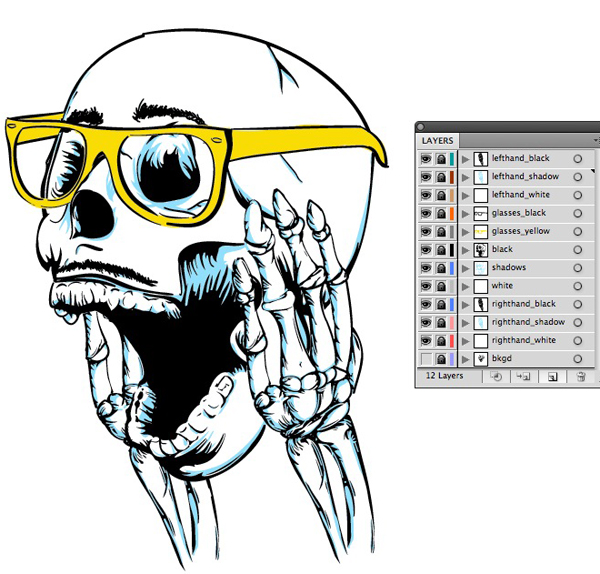
Task: Click target circle for lefthand_shadow layer
Action: (x=578, y=177)
